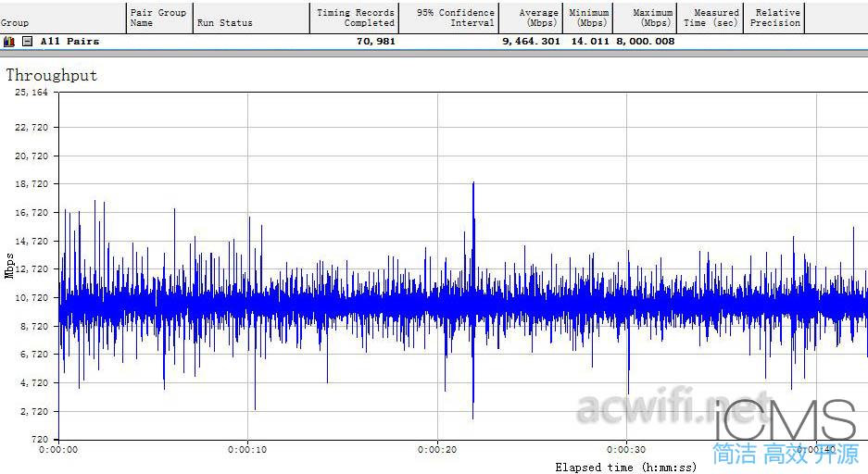
Task: Select timing records value 70,981
Action: point(376,42)
